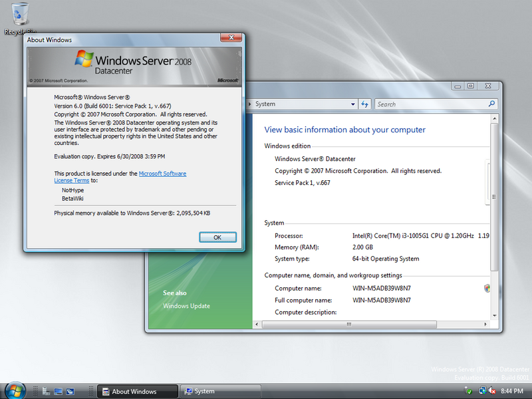This screenshot has height=399, width=532.
Task: Open the Start menu orb
Action: click(15, 390)
